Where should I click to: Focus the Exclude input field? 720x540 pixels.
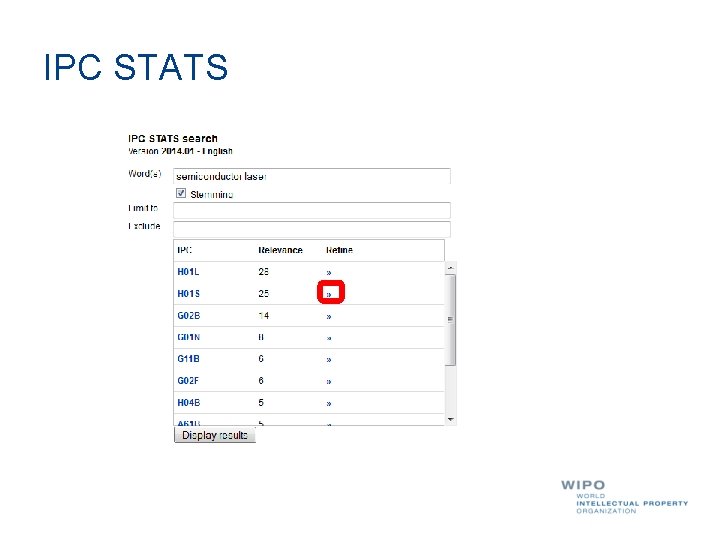point(312,229)
